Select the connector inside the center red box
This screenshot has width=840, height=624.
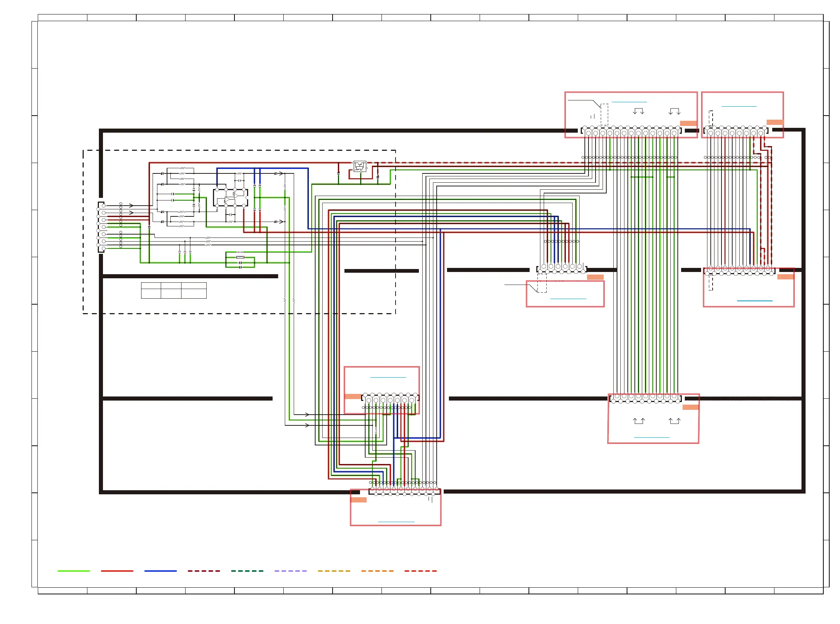pyautogui.click(x=390, y=397)
